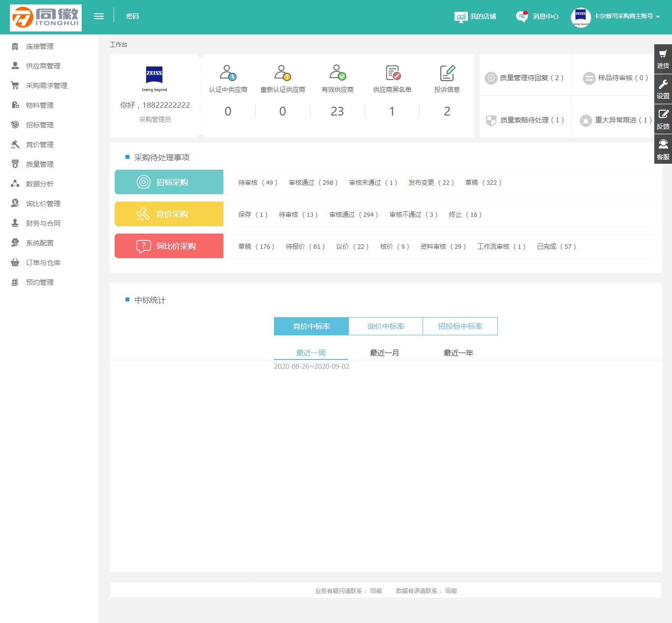
Task: Open 我的店铺 shop icon in header
Action: click(461, 17)
